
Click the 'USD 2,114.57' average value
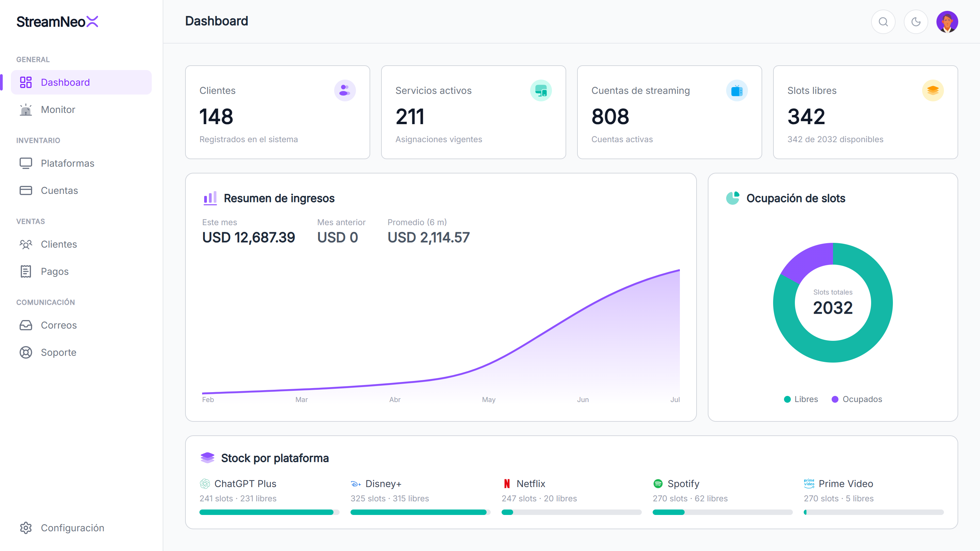click(428, 238)
